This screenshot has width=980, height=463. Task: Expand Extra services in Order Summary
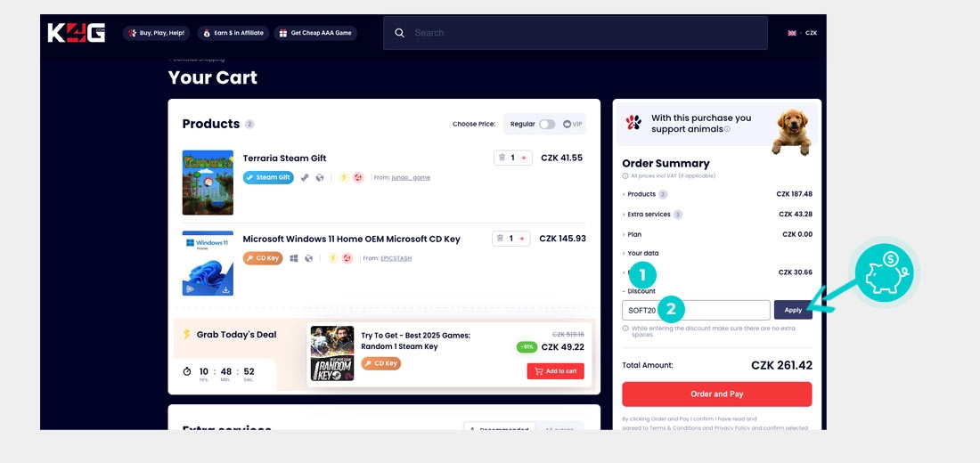click(x=717, y=215)
